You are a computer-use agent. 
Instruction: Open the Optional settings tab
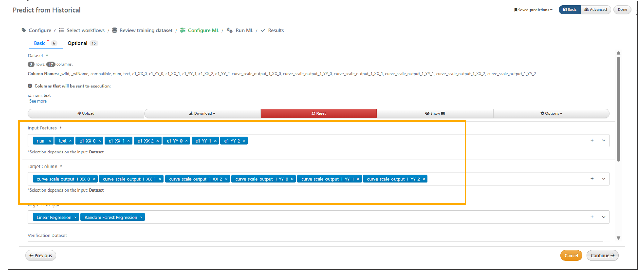(x=77, y=43)
